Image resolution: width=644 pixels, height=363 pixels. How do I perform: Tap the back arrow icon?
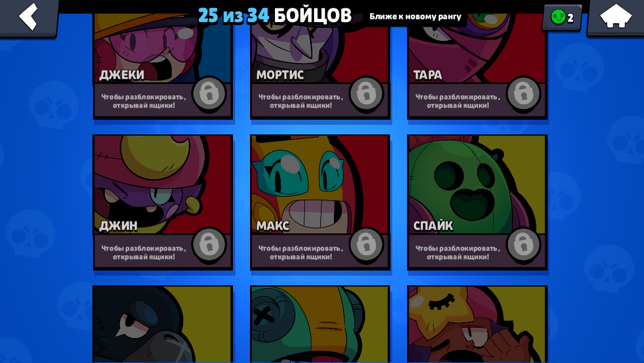click(28, 16)
